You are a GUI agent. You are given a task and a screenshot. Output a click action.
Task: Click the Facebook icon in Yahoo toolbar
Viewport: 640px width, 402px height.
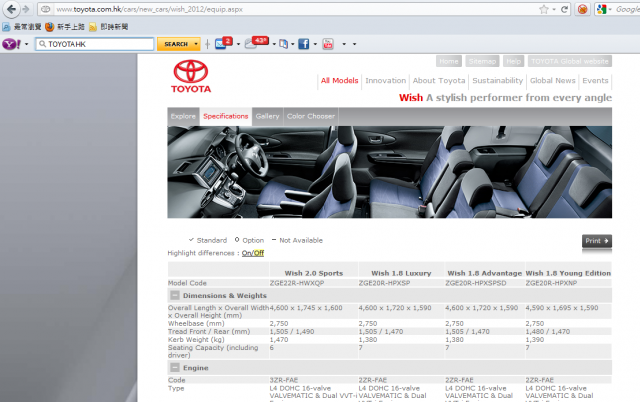pos(303,44)
